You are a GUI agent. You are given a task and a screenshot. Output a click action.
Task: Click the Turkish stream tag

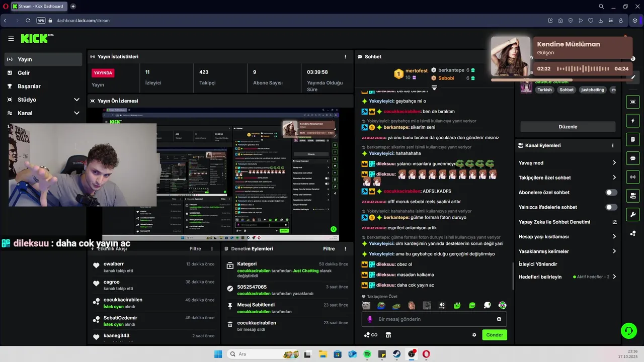(544, 90)
